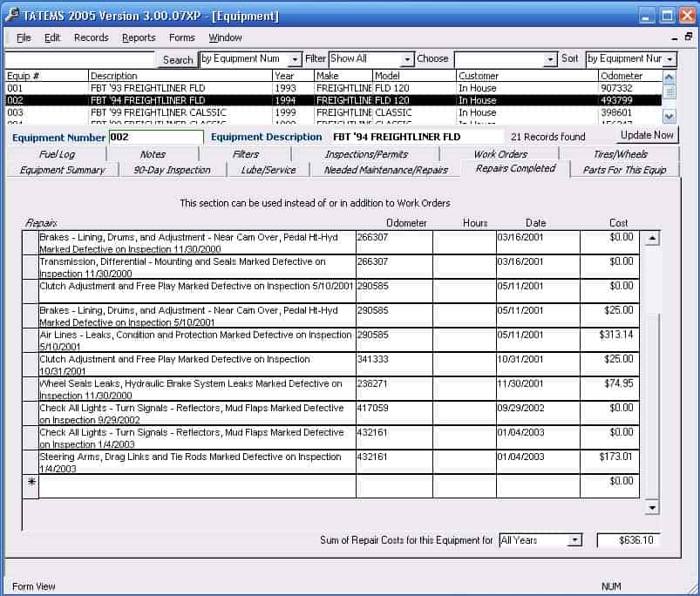Expand the Choose dropdown

[x=550, y=59]
